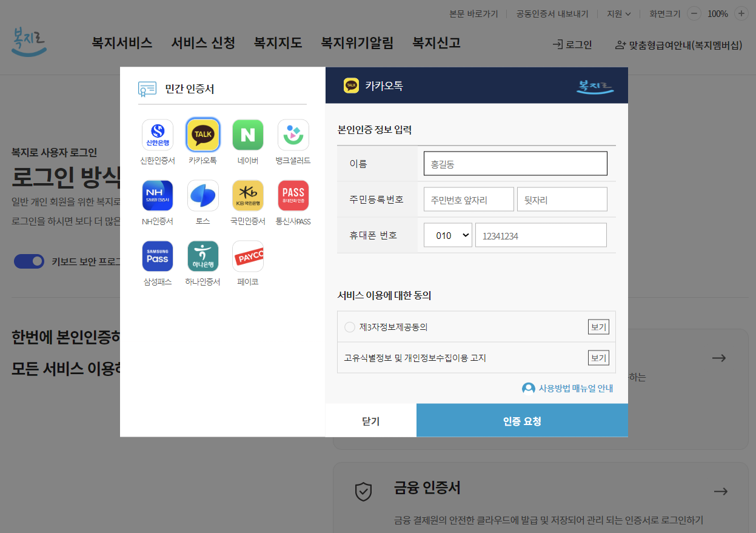The width and height of the screenshot is (756, 533).
Task: Focus the 이름 input field
Action: coord(515,164)
